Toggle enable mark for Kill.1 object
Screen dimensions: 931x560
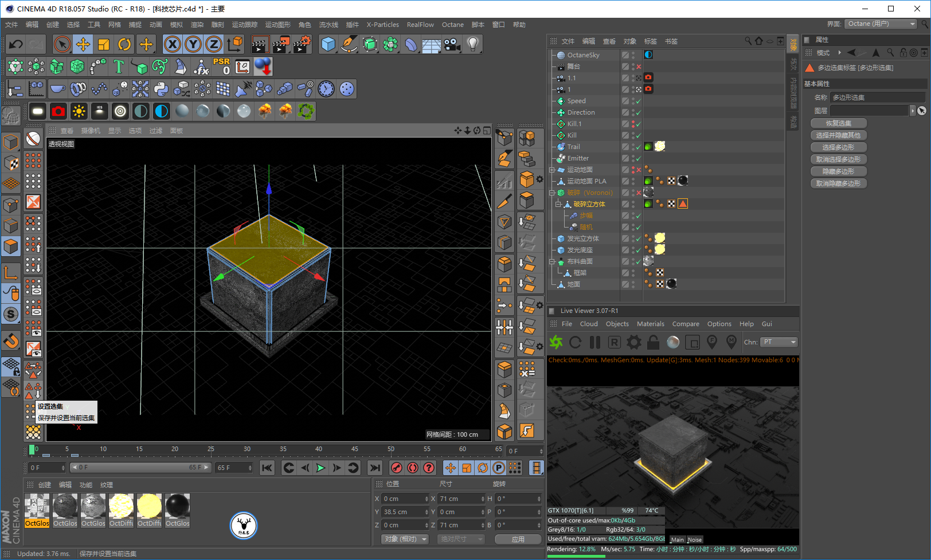tap(638, 124)
